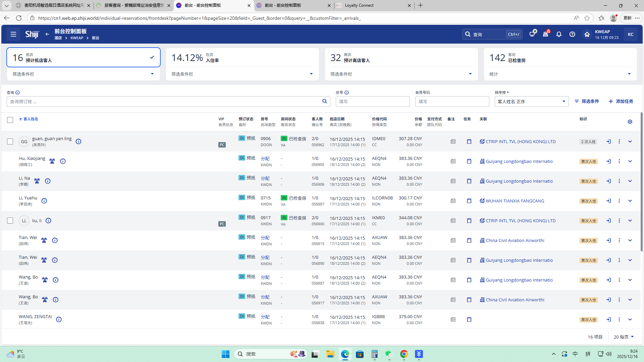Click info icon next to Li, Na
Image resolution: width=644 pixels, height=362 pixels.
[48, 181]
